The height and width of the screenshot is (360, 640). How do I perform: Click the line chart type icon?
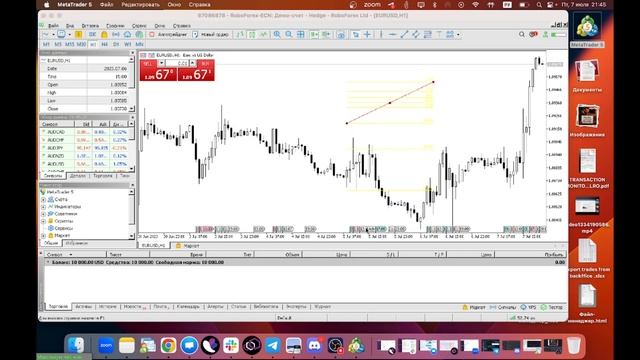pyautogui.click(x=263, y=35)
